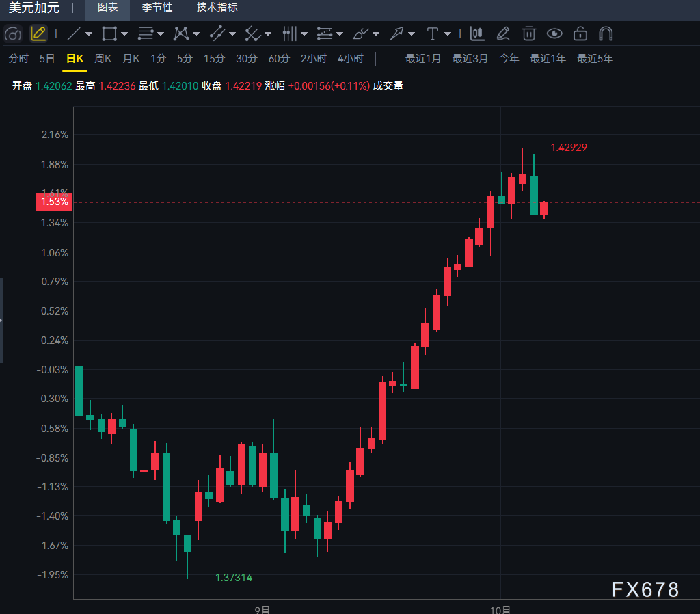Select the pitchfork / Gann line tool
Image resolution: width=700 pixels, height=614 pixels.
tap(253, 34)
